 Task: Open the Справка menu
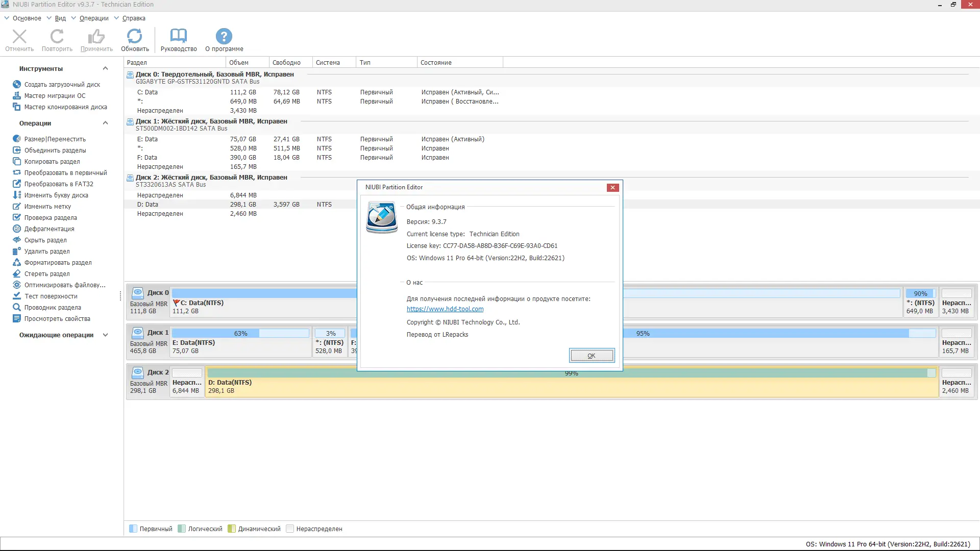[x=133, y=18]
